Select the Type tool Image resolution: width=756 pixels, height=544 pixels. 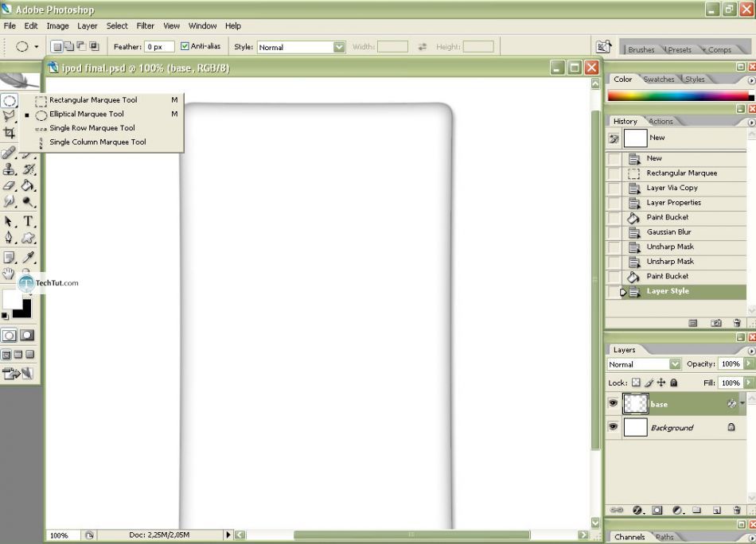pos(29,222)
